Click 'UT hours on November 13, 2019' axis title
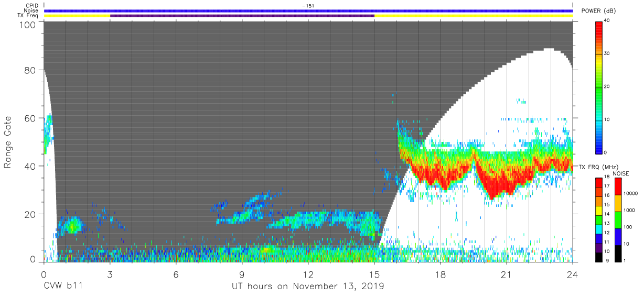The image size is (644, 297). pyautogui.click(x=308, y=287)
